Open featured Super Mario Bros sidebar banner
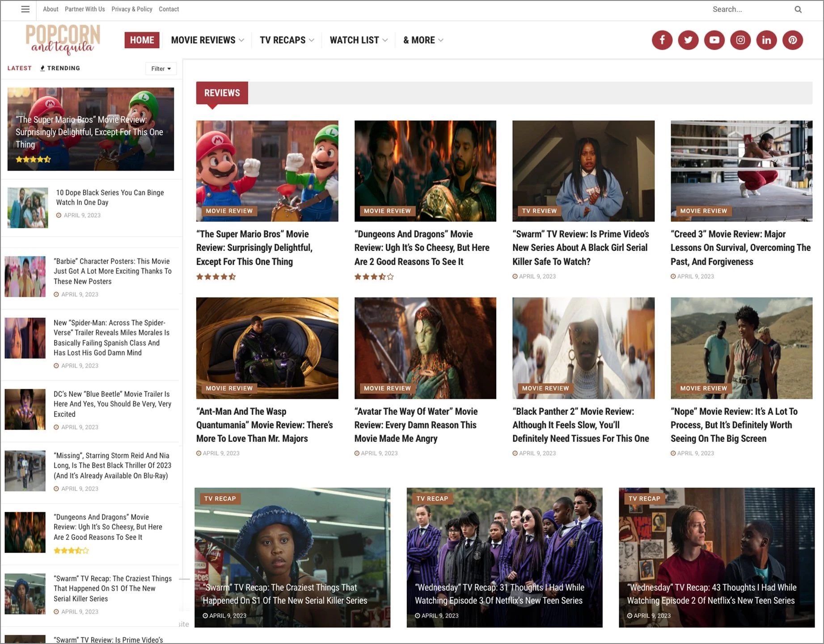The height and width of the screenshot is (644, 824). [91, 129]
